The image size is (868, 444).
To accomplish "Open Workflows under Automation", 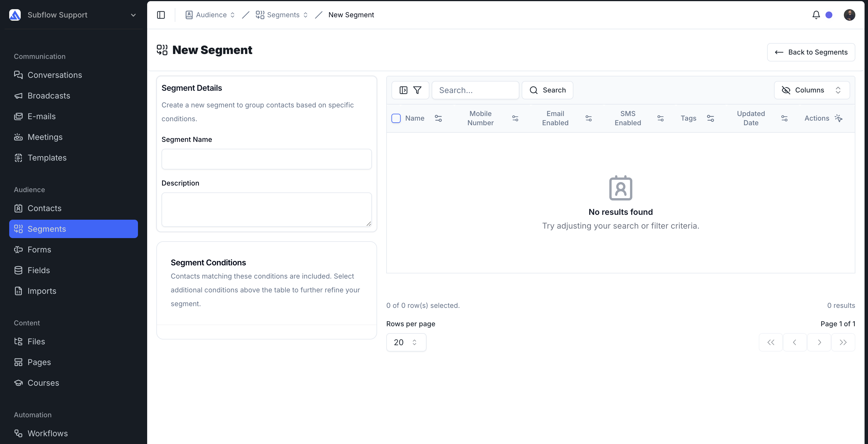I will (74, 434).
